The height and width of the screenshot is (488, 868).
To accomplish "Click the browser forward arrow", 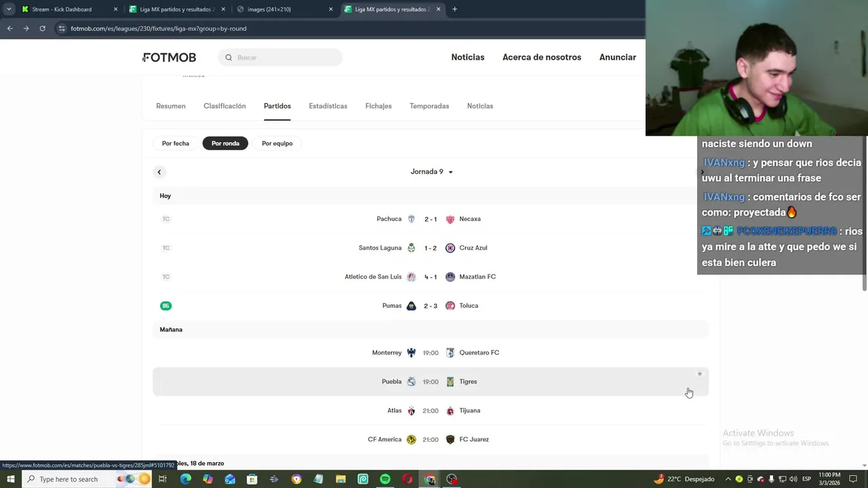I will coord(26,28).
